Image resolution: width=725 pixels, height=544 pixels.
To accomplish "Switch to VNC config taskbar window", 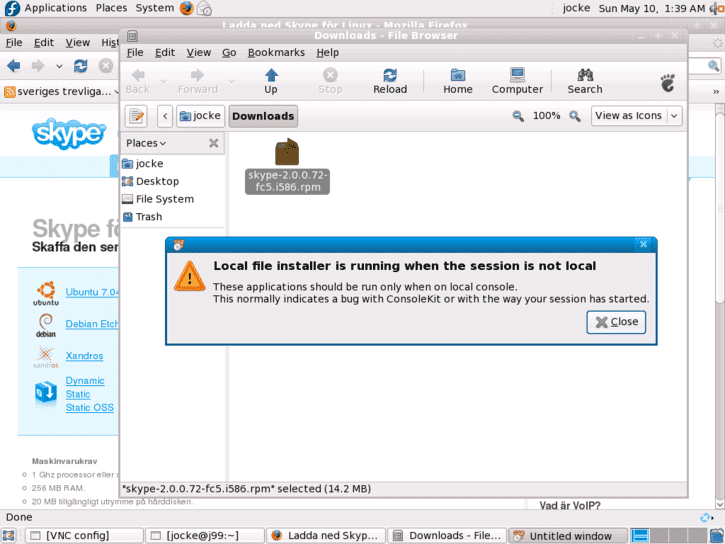I will (x=84, y=536).
